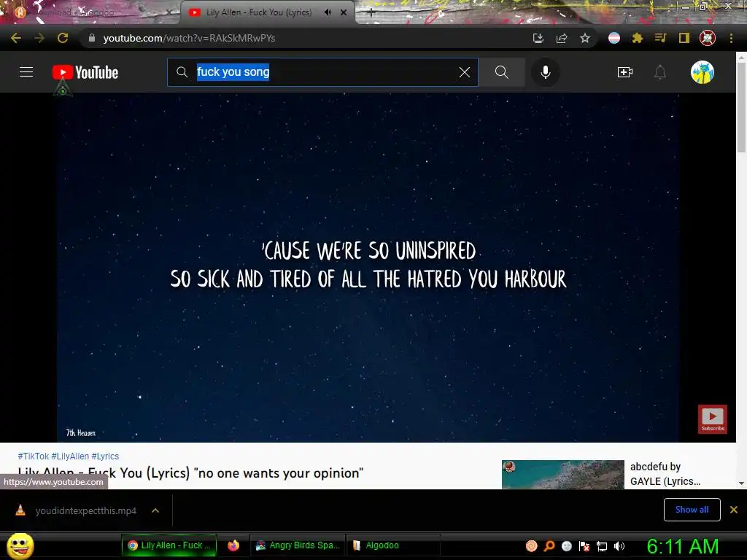Open the abcdefu by GAYLE video thumbnail

562,474
